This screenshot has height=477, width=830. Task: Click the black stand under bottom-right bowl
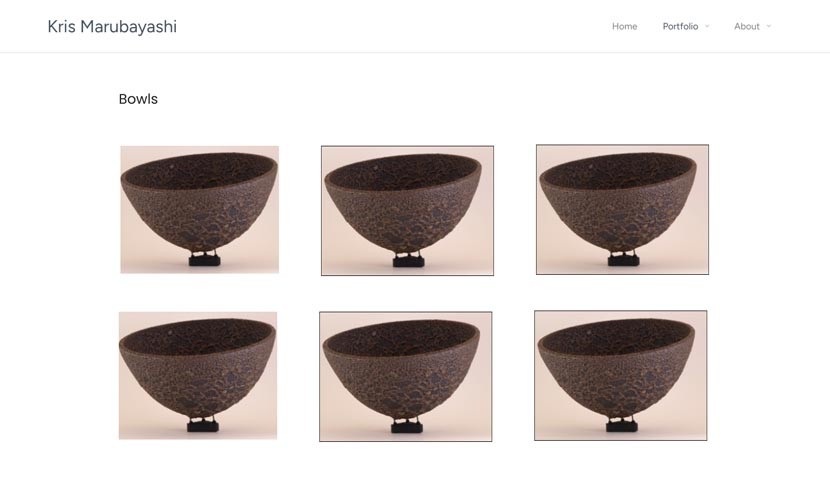tap(621, 425)
